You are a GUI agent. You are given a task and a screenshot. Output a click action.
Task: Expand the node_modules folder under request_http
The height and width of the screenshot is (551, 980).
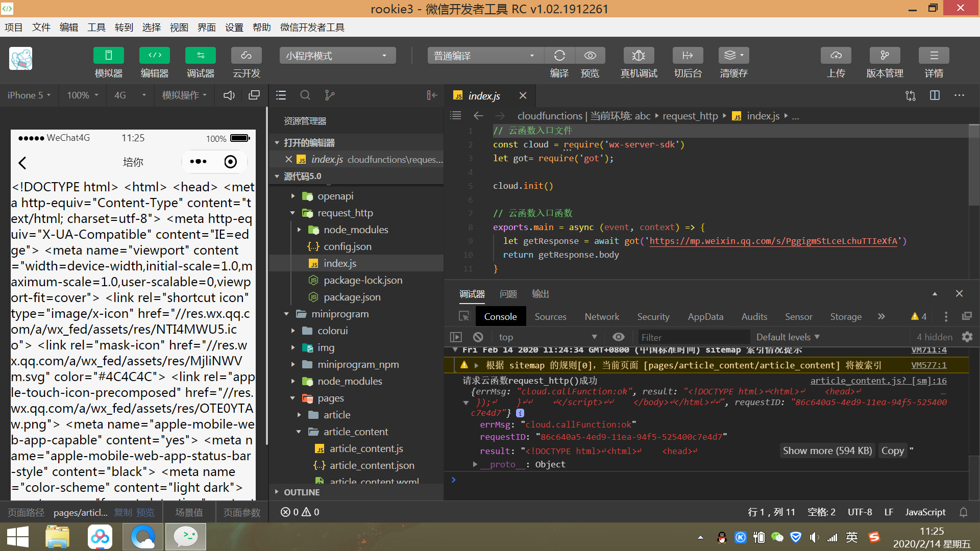pyautogui.click(x=355, y=230)
